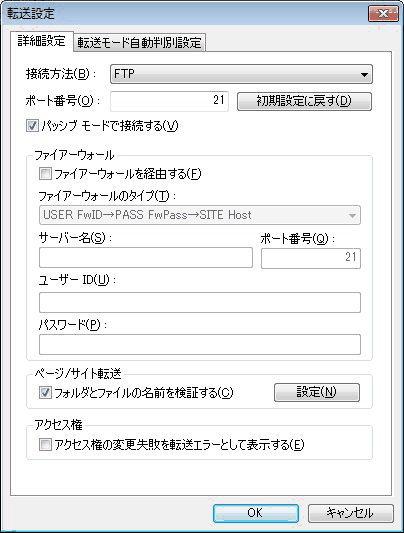Click the 初期設定に戻す button

[x=304, y=101]
